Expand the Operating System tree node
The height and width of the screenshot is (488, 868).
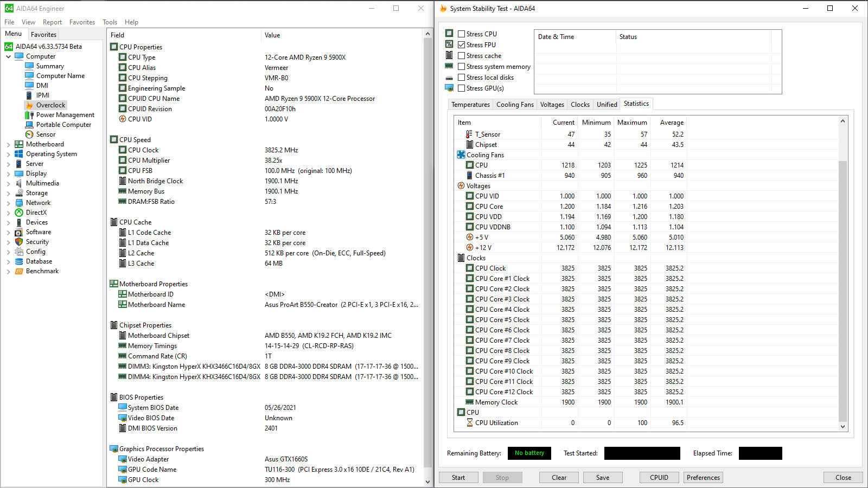pos(9,154)
